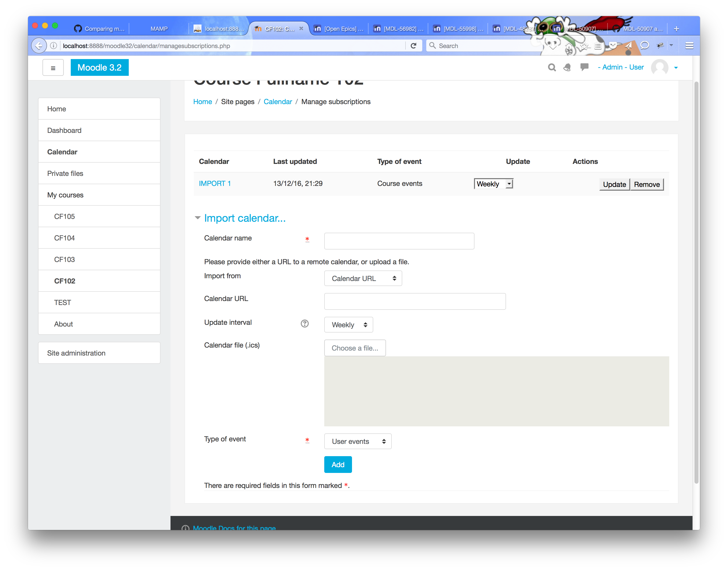The height and width of the screenshot is (570, 728).
Task: Open the browser downloads arrow icon
Action: tap(553, 46)
